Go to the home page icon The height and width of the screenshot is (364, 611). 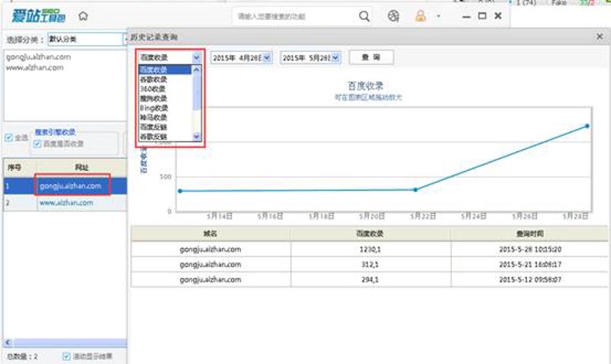(x=83, y=16)
